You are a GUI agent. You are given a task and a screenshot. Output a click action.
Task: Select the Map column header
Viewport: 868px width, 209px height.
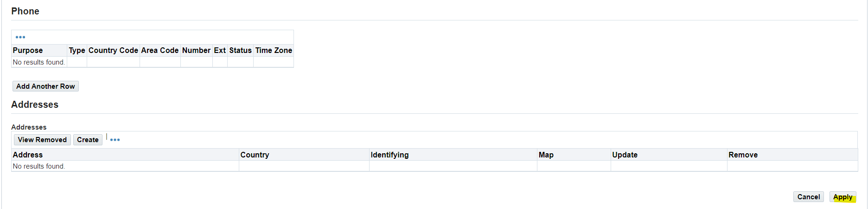click(x=546, y=155)
